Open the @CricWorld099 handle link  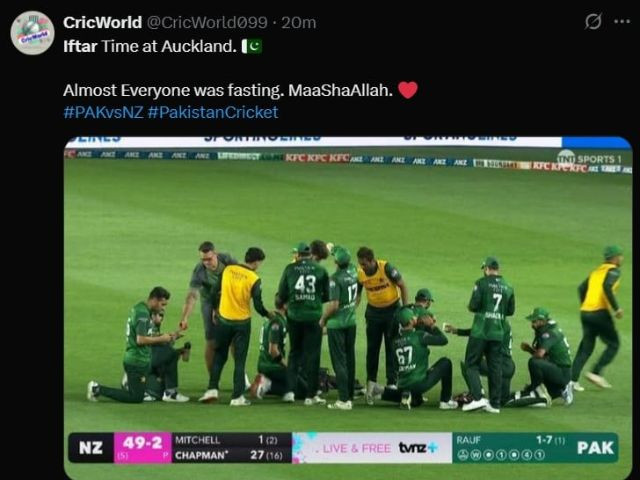tap(207, 22)
